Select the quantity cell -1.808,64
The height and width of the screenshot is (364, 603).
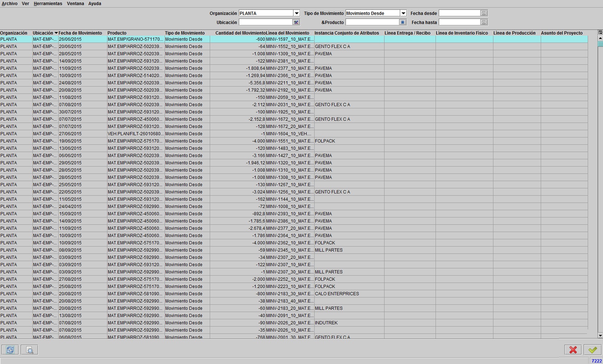coord(238,68)
